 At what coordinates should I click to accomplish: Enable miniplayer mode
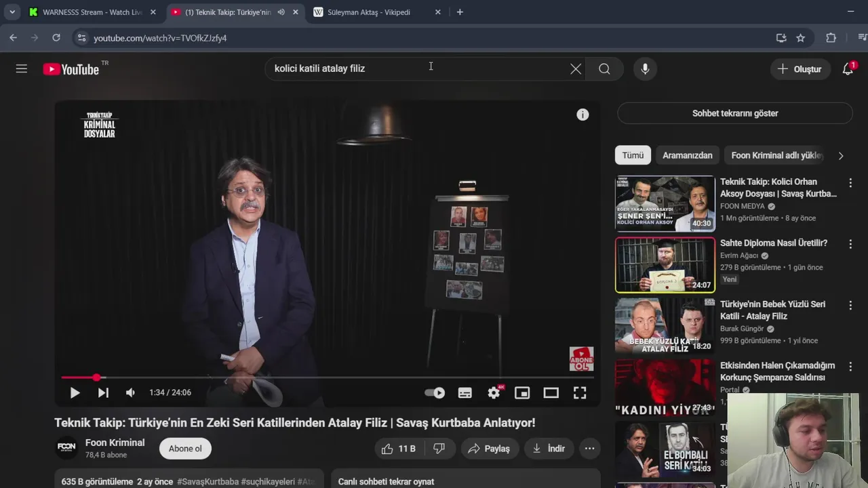coord(522,392)
